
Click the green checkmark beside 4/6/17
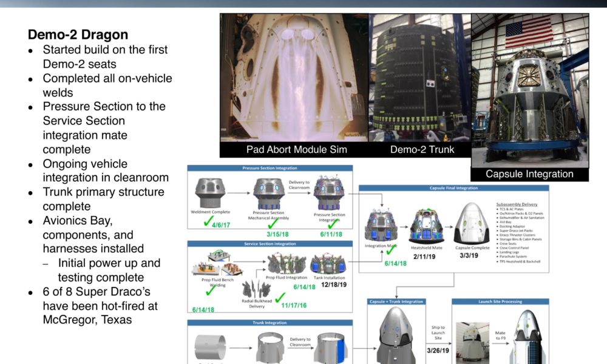(208, 221)
